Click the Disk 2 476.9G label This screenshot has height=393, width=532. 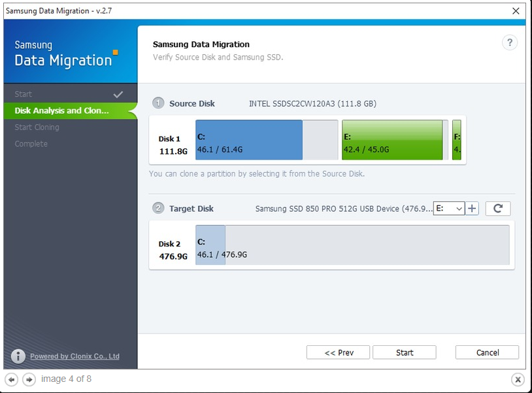point(173,250)
